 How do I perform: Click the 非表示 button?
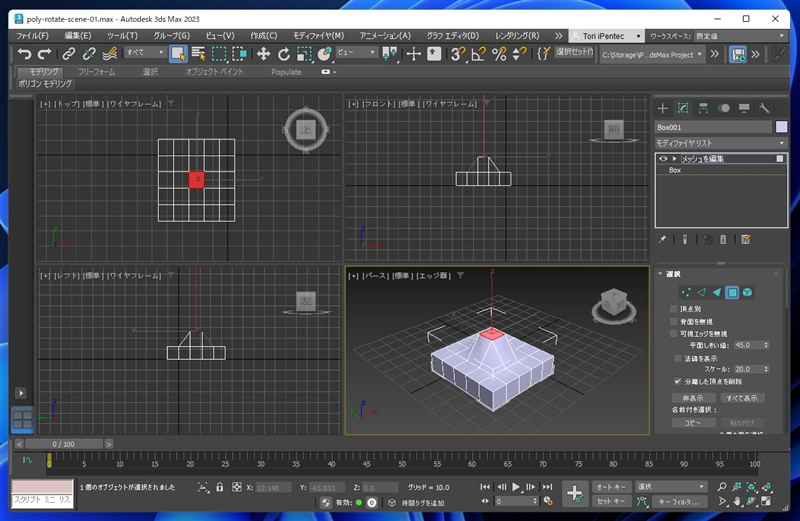pyautogui.click(x=693, y=398)
